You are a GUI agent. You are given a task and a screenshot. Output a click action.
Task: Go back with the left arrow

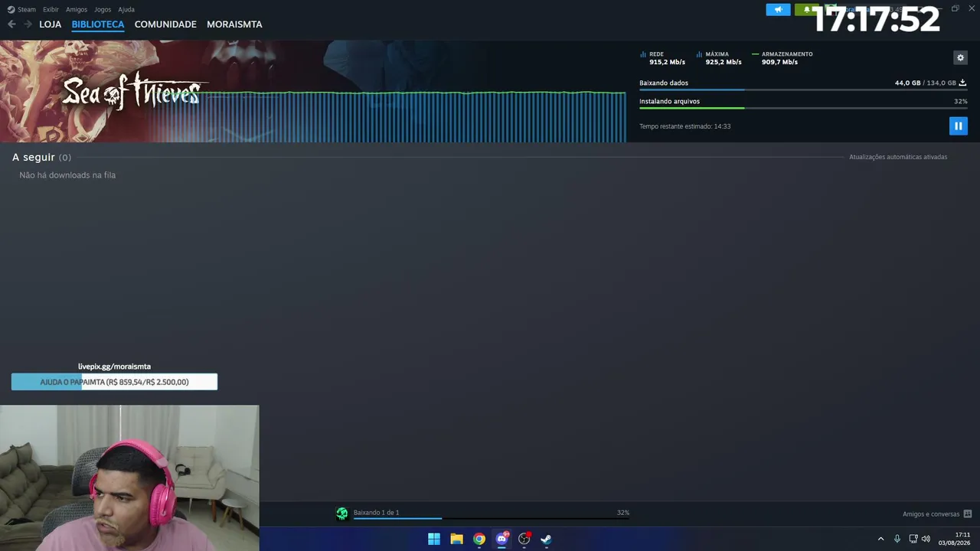click(11, 24)
